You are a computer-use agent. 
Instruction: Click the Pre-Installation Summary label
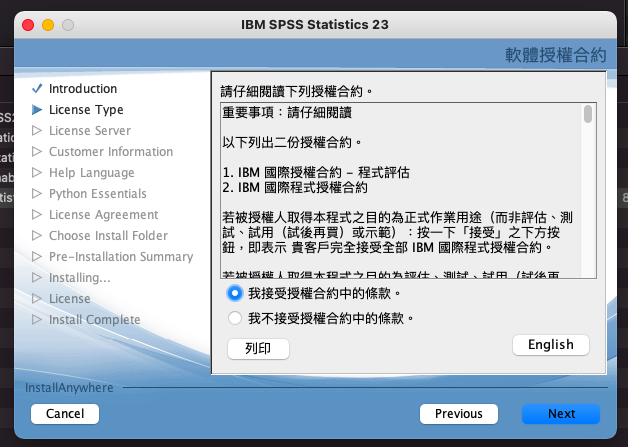[121, 257]
